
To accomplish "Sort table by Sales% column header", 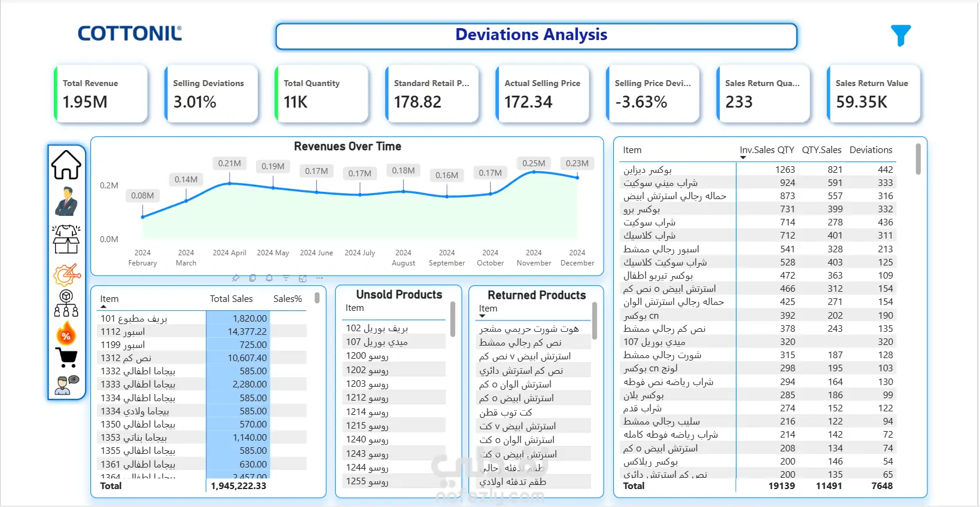I will [288, 299].
